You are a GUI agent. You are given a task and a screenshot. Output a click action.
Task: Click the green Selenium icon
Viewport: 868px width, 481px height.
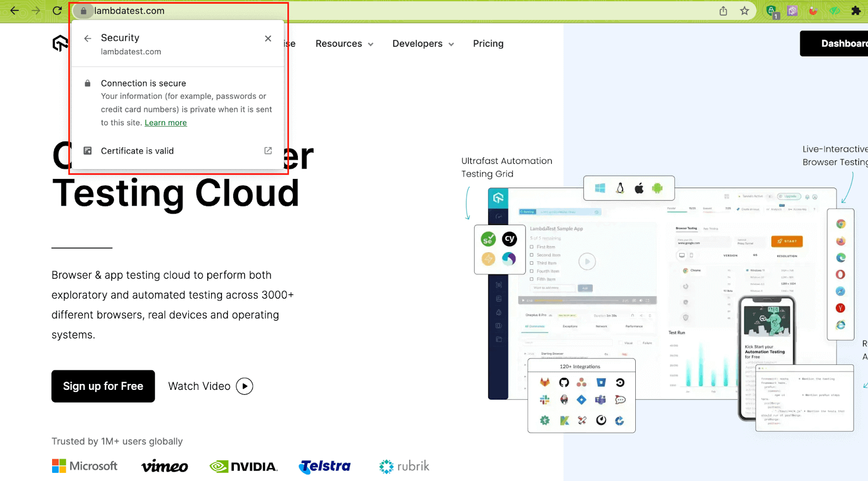click(x=488, y=239)
